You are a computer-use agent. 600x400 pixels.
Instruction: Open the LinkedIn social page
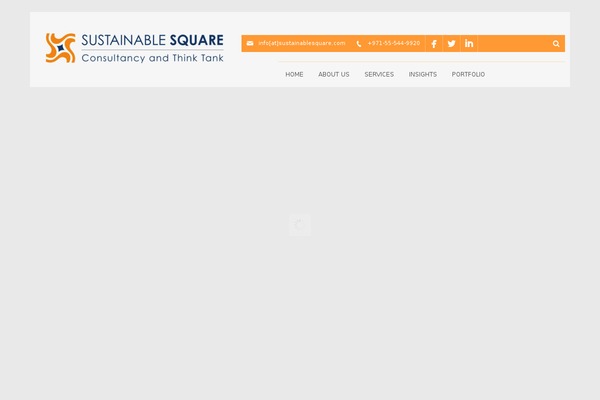pos(469,44)
